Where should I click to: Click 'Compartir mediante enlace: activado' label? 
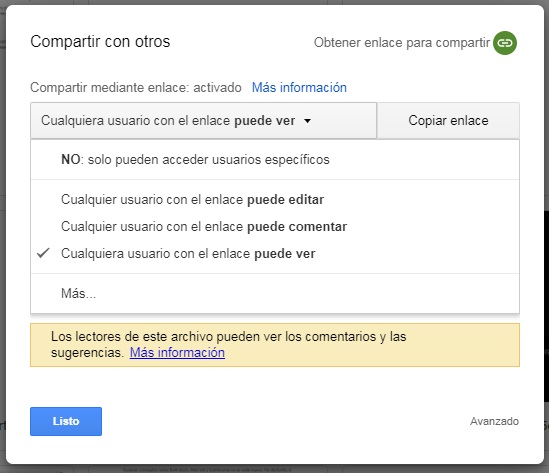(136, 88)
